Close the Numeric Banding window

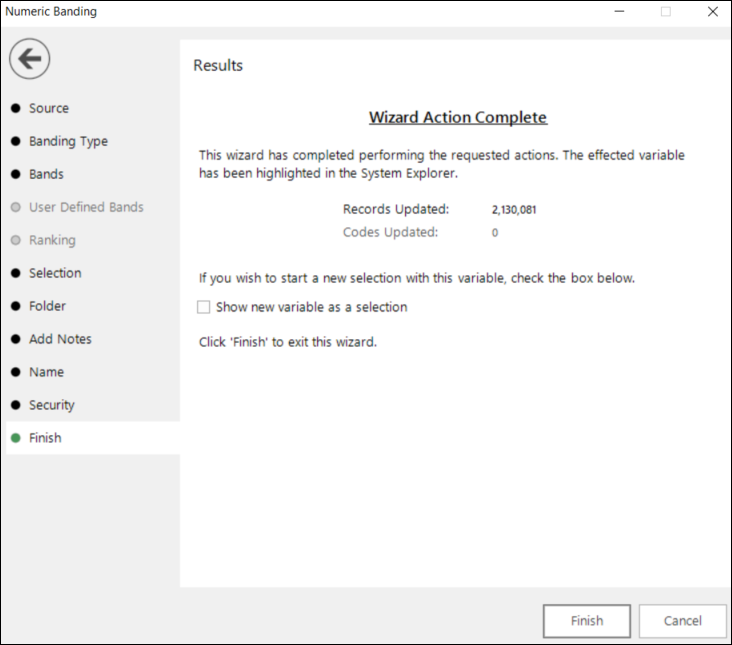coord(712,12)
